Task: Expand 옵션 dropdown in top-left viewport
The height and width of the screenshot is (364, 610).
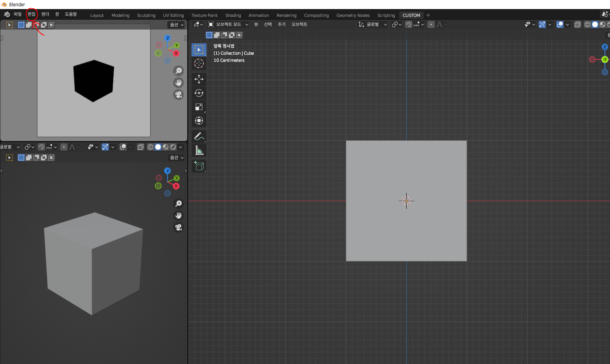Action: pos(177,25)
